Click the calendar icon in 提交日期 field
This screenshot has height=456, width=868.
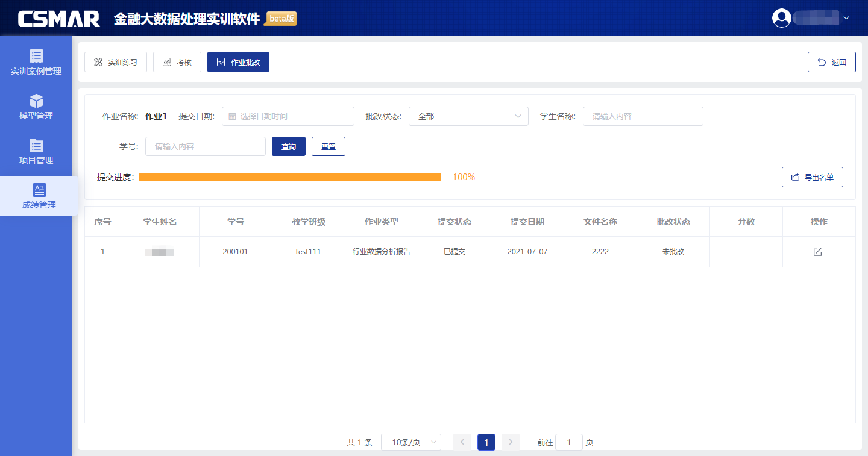tap(232, 116)
